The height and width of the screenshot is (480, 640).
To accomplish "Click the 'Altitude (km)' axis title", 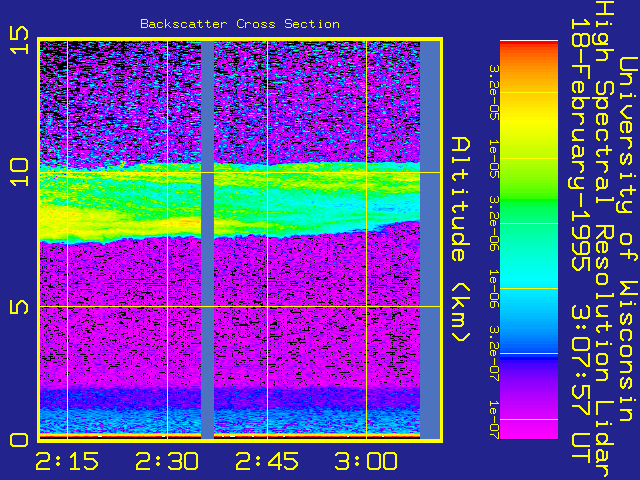I will [461, 239].
